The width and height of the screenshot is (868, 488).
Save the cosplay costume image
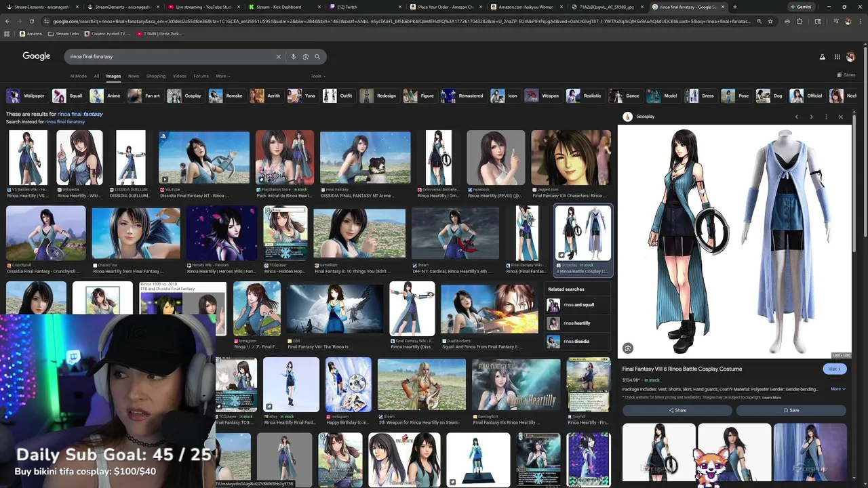[791, 410]
